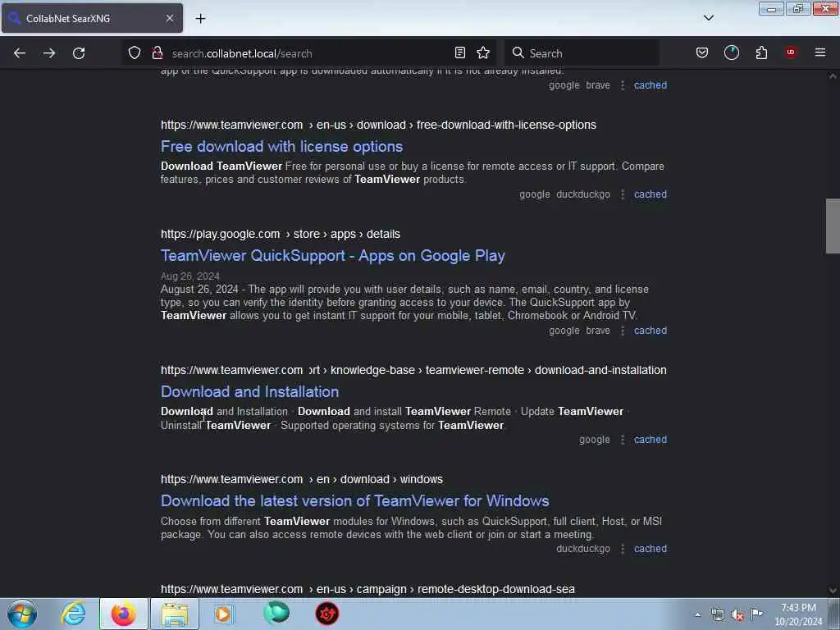Click URL teamviewer.com free-download-with-license-options
Screen dimensions: 840x630
(378, 125)
